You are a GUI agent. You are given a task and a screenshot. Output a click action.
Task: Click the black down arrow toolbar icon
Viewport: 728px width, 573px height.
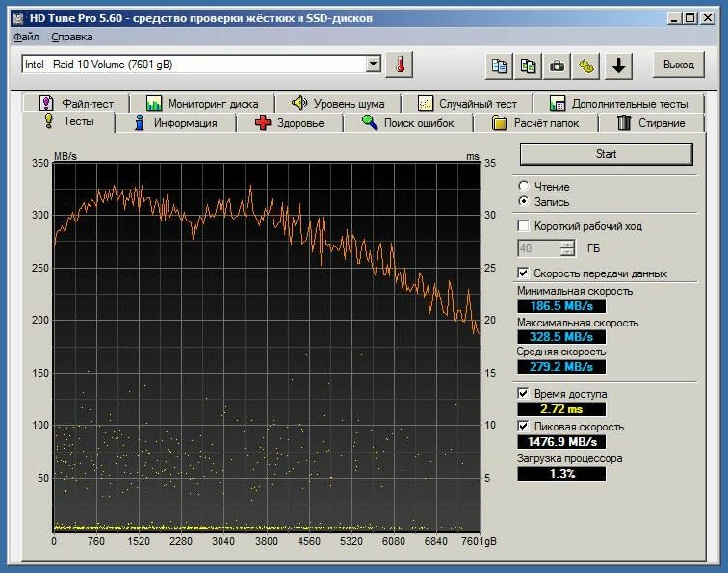point(617,65)
